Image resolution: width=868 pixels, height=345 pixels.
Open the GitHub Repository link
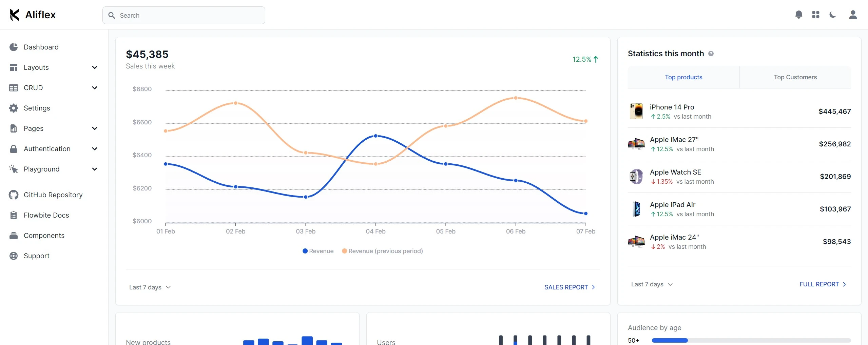coord(54,195)
